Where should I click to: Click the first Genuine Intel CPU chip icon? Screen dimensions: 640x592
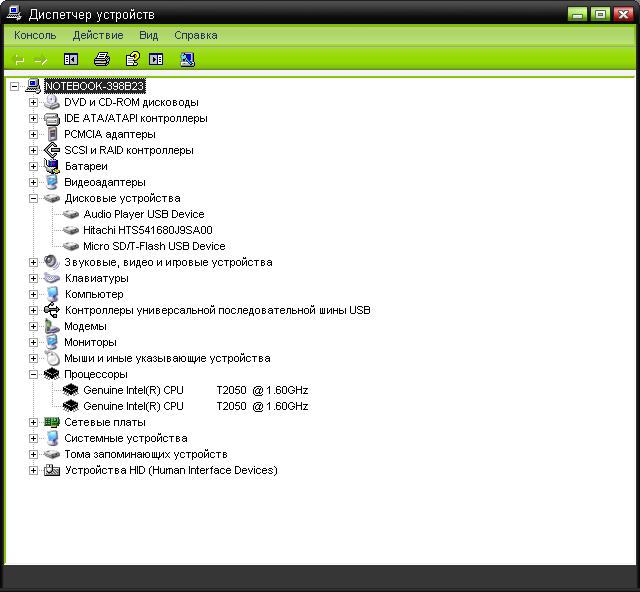(71, 390)
